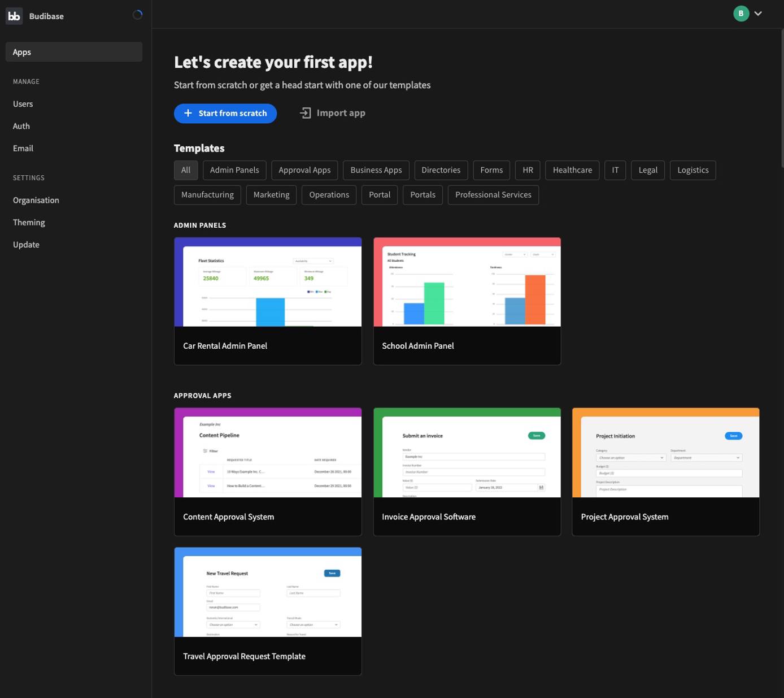
Task: Open the Auth page
Action: [x=21, y=126]
